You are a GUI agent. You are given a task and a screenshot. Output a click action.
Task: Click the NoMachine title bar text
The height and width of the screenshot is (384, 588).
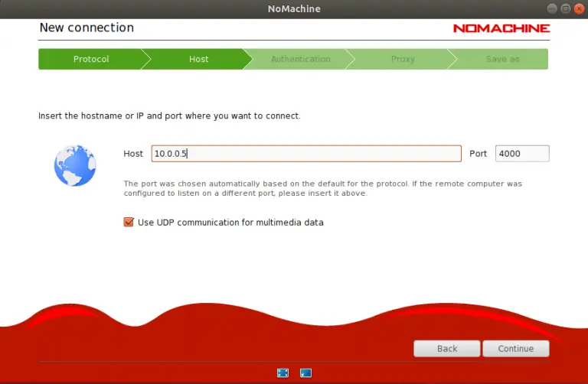[x=294, y=8]
